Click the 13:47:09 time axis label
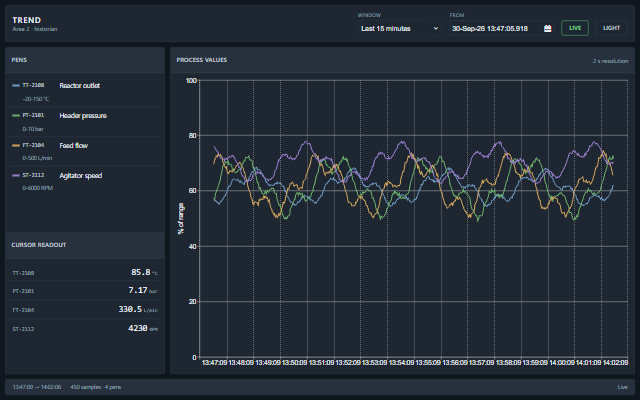This screenshot has width=640, height=400. 214,362
